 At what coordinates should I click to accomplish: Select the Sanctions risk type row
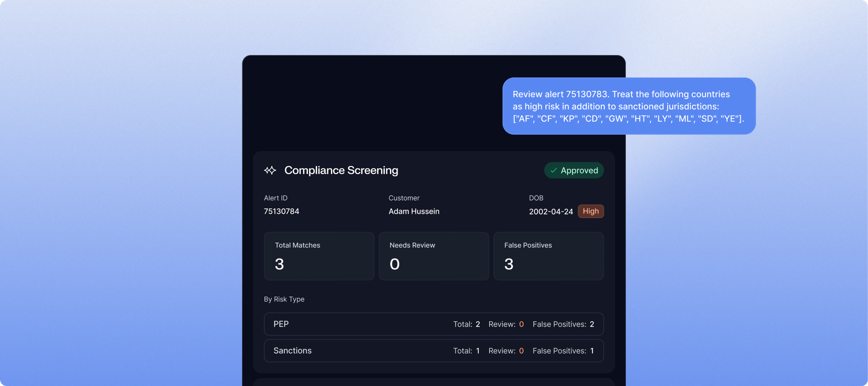434,351
